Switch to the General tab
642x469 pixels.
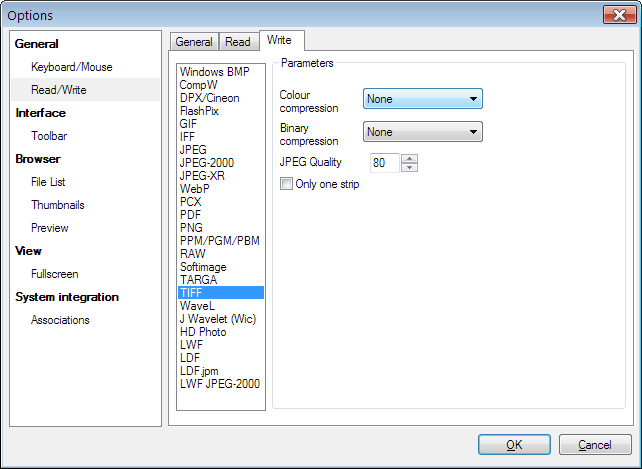pyautogui.click(x=194, y=42)
